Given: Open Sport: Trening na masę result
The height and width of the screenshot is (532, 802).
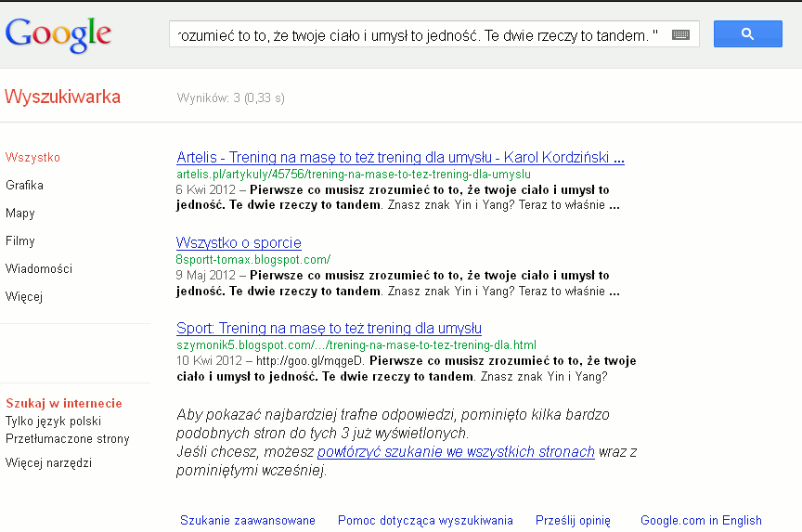Looking at the screenshot, I should 329,328.
